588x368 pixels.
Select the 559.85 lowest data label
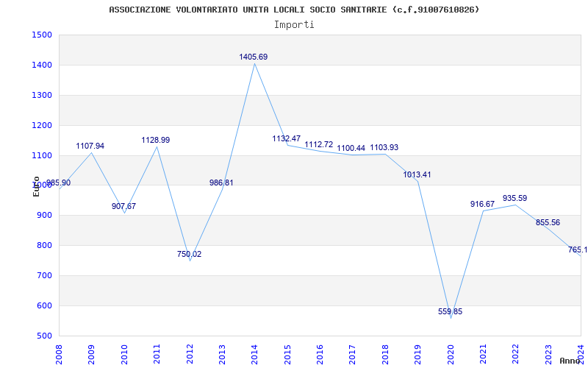[450, 311]
